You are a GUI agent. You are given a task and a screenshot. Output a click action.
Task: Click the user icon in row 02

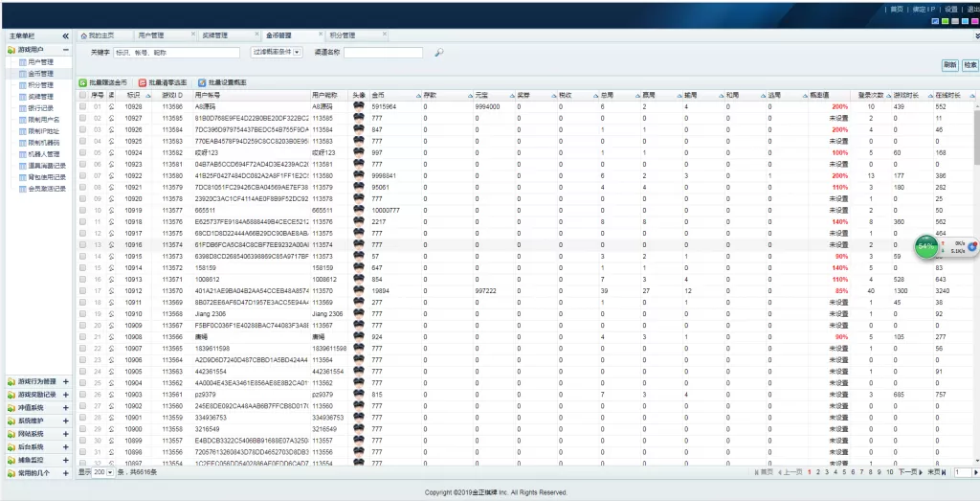pyautogui.click(x=111, y=118)
